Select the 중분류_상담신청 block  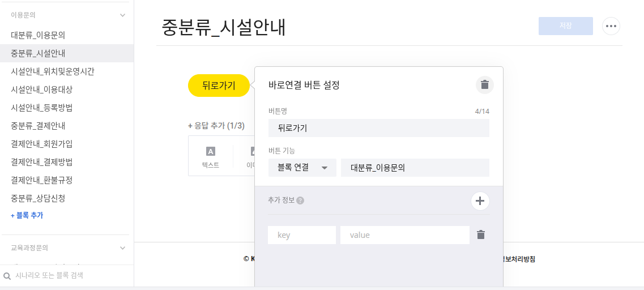(x=38, y=198)
